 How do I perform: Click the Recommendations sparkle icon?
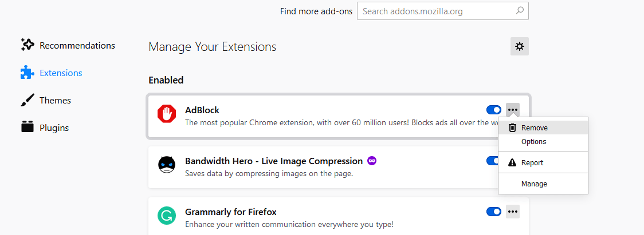[27, 45]
